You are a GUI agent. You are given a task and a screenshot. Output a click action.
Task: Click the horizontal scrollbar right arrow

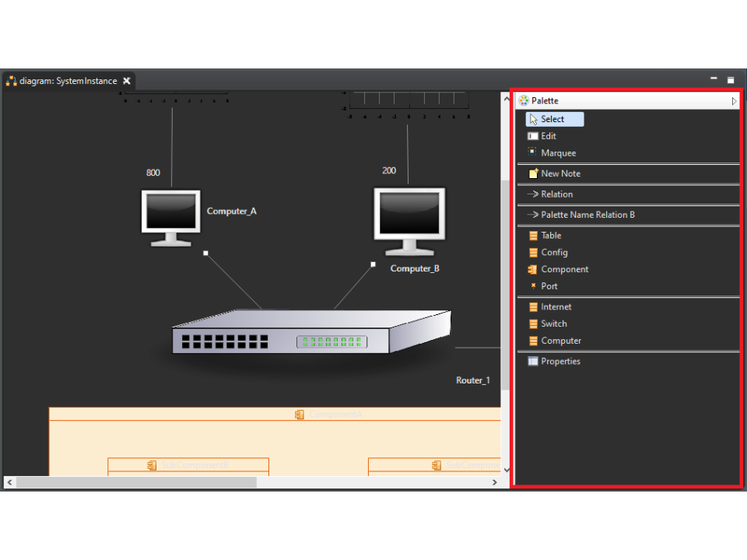click(494, 482)
